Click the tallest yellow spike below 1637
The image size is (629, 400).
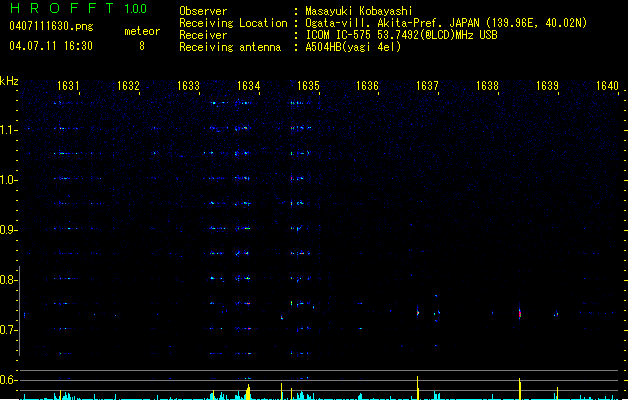(418, 388)
